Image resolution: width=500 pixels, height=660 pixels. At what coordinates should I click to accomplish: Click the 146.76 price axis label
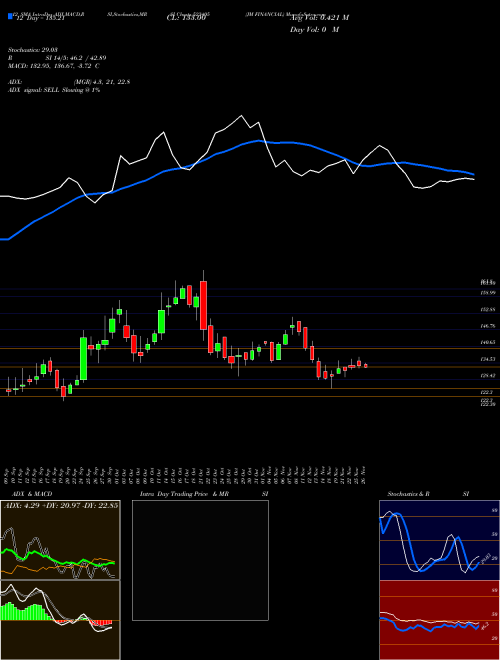(x=488, y=326)
